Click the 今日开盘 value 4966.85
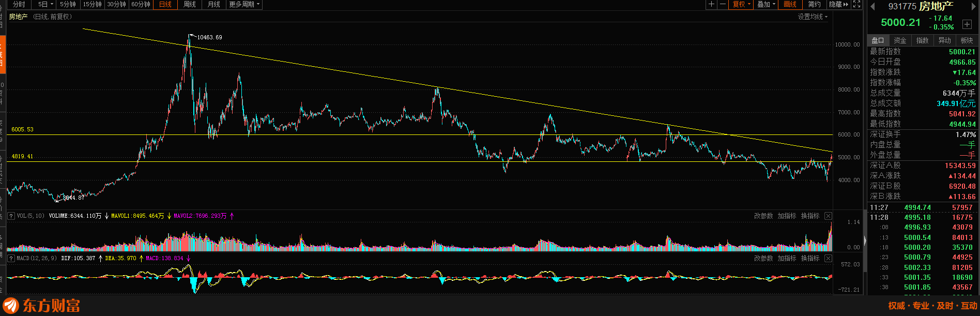 click(962, 62)
